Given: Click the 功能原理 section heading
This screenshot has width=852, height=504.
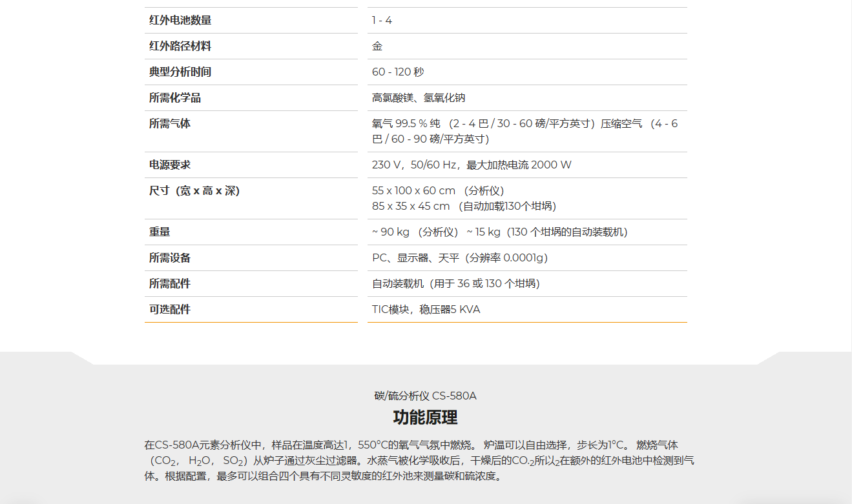Looking at the screenshot, I should [x=425, y=417].
